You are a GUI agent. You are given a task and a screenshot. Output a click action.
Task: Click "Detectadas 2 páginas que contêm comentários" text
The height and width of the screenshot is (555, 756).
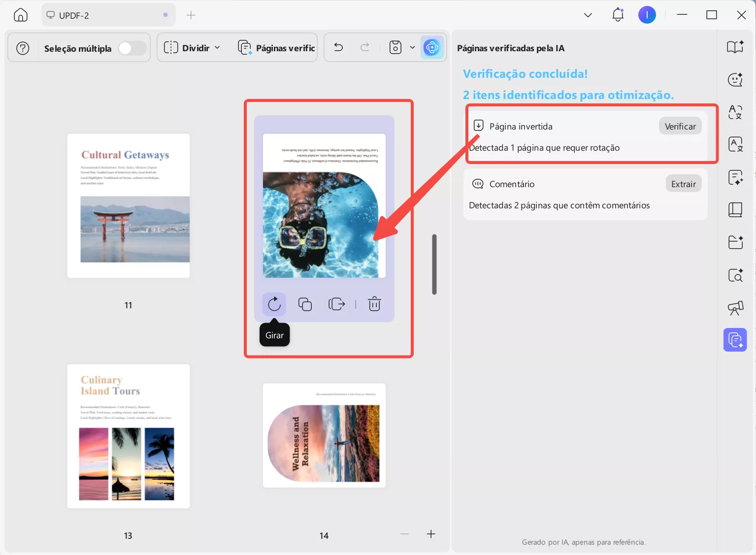pos(559,205)
